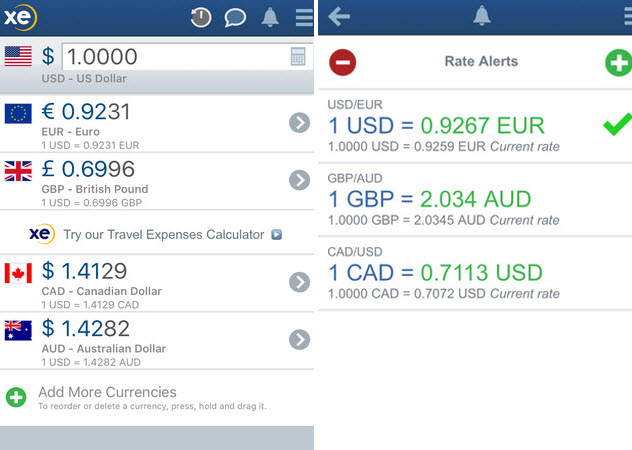Tap the bell alerts icon in left header
Screen dimensions: 632x450
[x=270, y=17]
